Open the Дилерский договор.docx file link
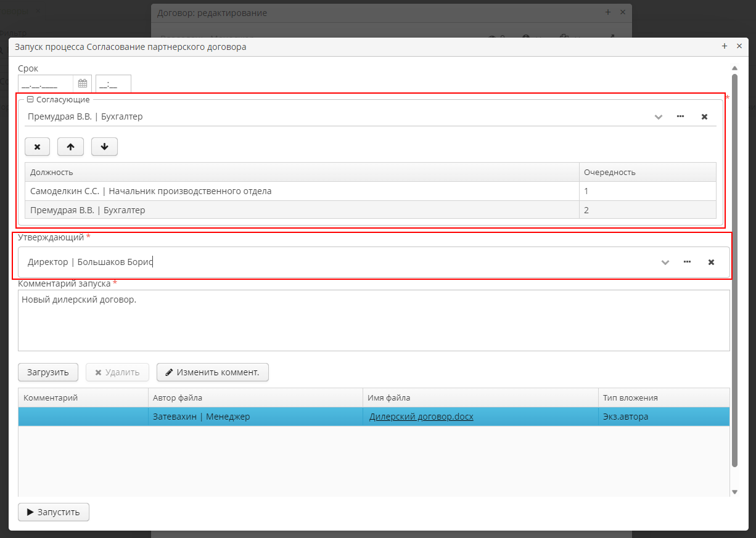This screenshot has height=538, width=756. click(421, 417)
